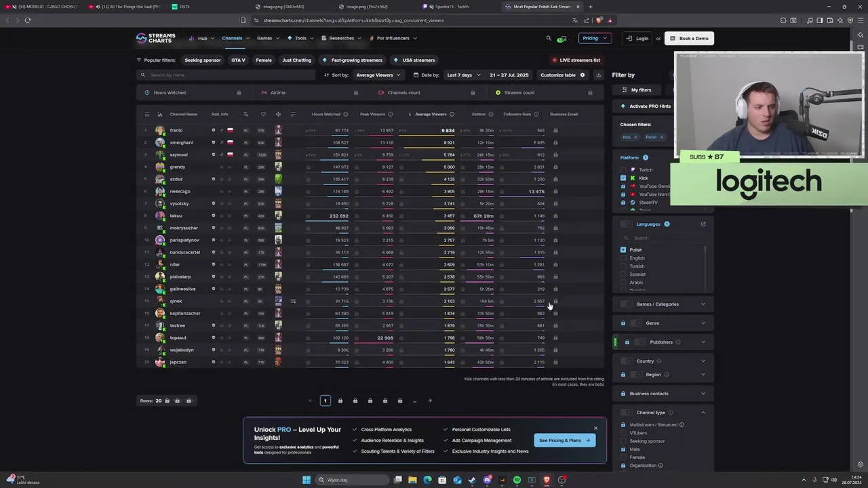
Task: Open the Pricing dropdown button
Action: [594, 38]
